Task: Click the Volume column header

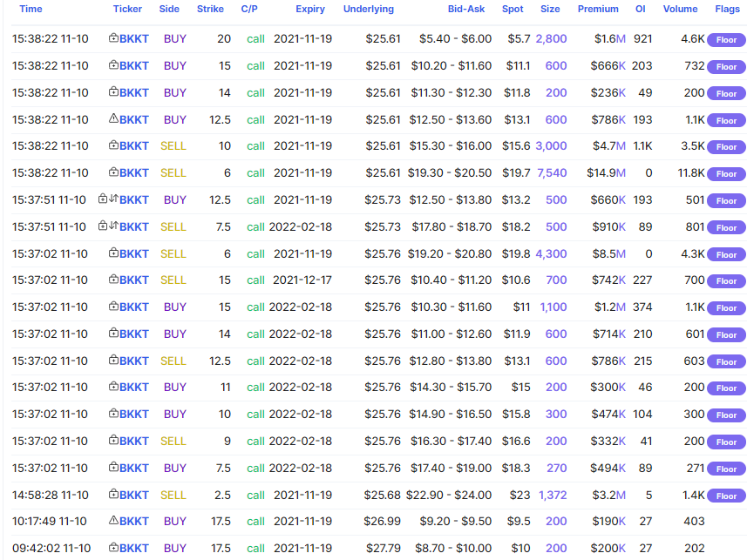Action: tap(680, 9)
